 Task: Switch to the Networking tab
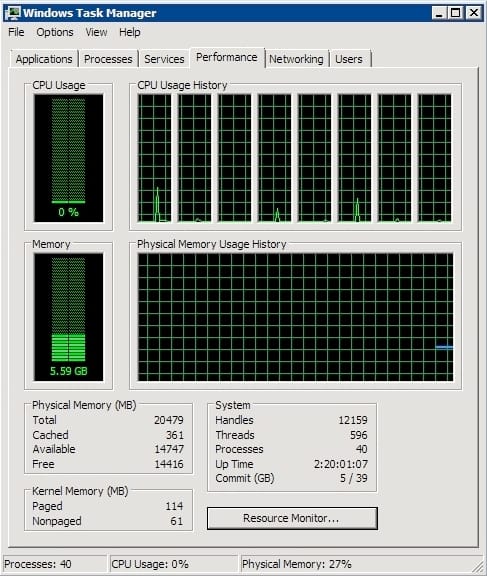tap(296, 59)
